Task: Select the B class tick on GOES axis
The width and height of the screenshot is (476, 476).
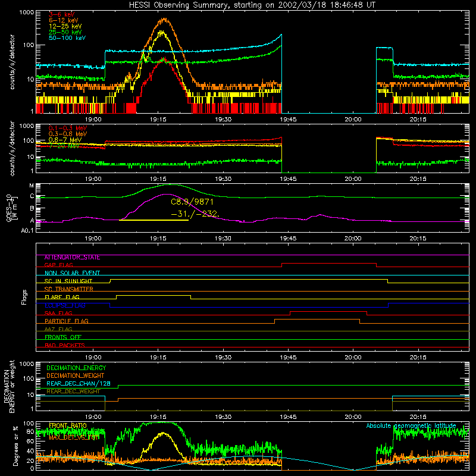Action: click(32, 209)
